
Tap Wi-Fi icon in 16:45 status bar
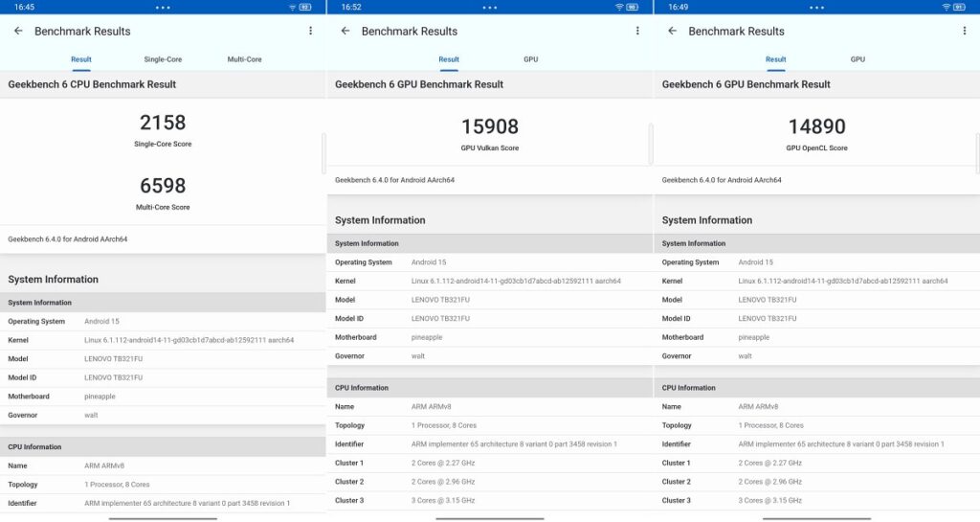(292, 7)
